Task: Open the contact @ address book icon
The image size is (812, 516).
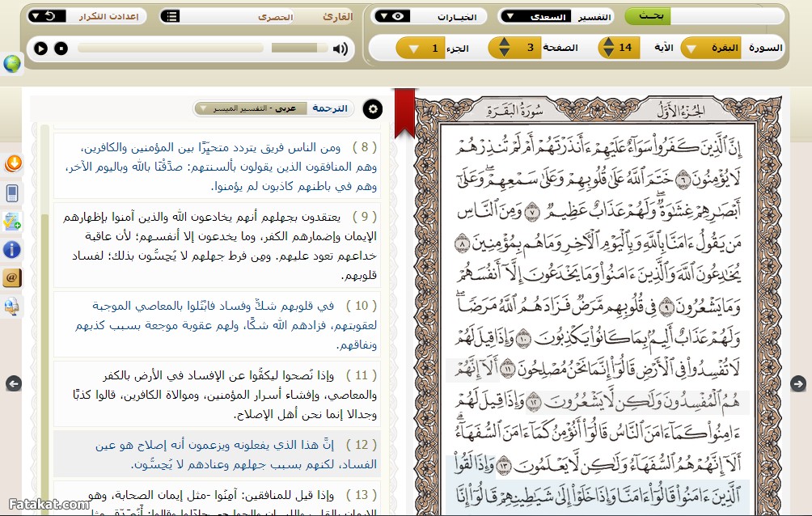Action: 12,278
